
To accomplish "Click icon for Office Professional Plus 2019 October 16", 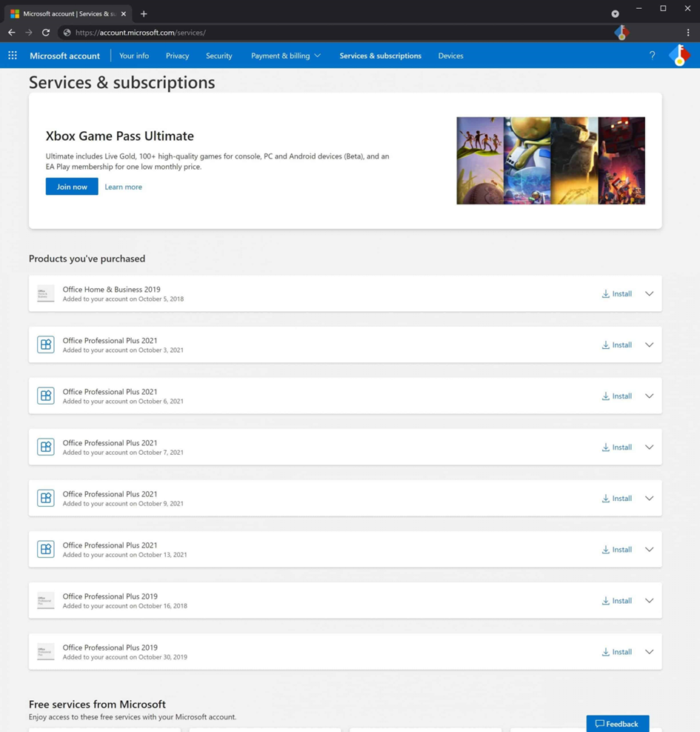I will 46,600.
